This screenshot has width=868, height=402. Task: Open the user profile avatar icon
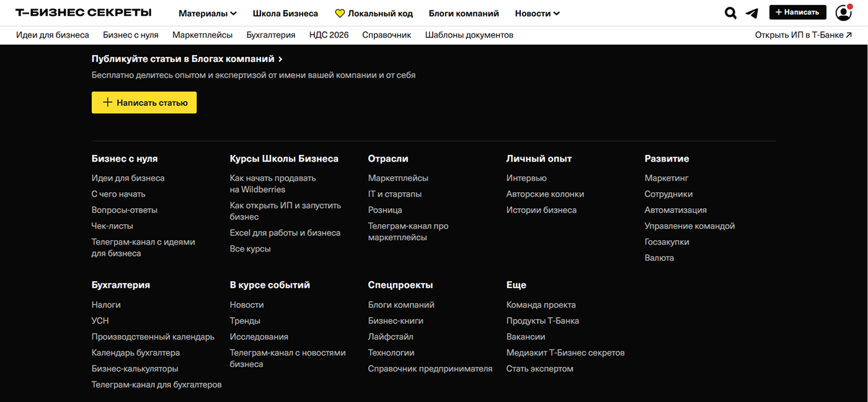point(844,12)
